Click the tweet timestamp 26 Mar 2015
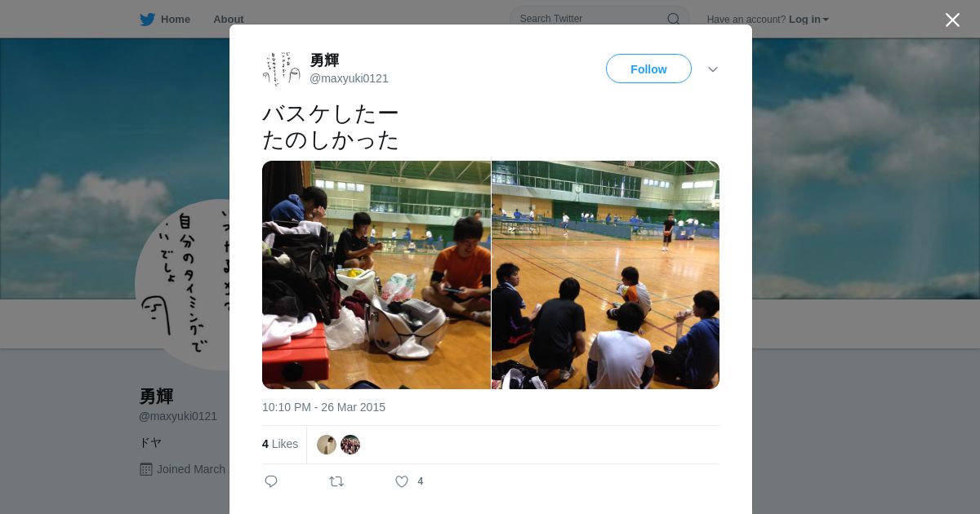Viewport: 980px width, 514px height. click(323, 407)
